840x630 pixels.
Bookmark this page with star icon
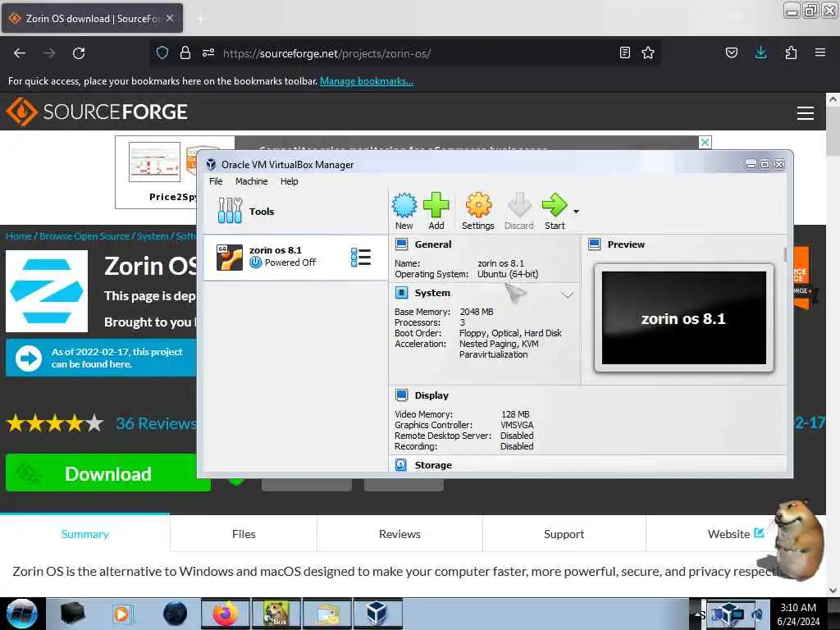click(648, 52)
